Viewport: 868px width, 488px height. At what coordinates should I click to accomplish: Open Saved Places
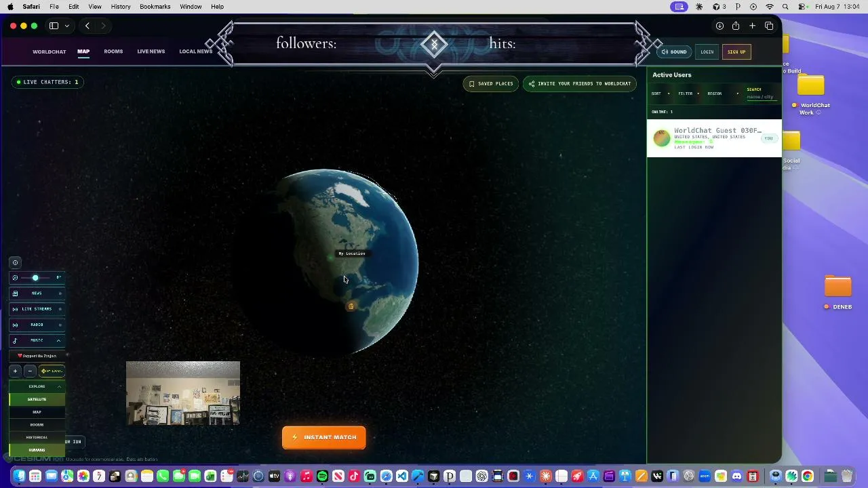[x=490, y=84]
